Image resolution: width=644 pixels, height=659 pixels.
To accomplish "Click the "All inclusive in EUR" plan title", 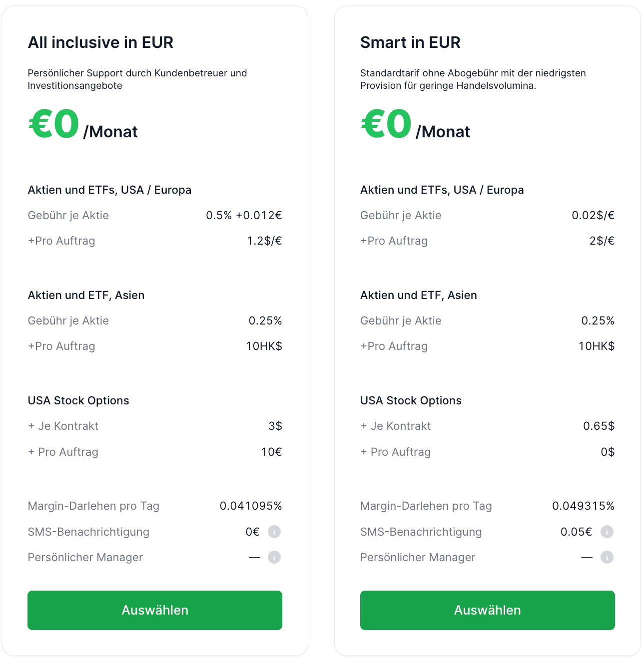I will tap(100, 42).
